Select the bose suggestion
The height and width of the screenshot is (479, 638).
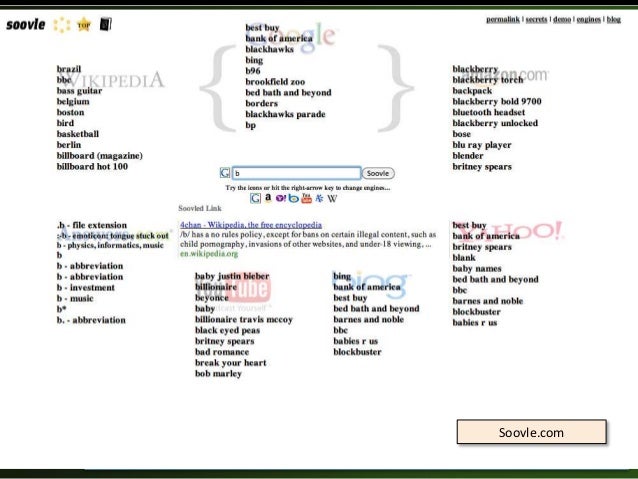click(461, 134)
